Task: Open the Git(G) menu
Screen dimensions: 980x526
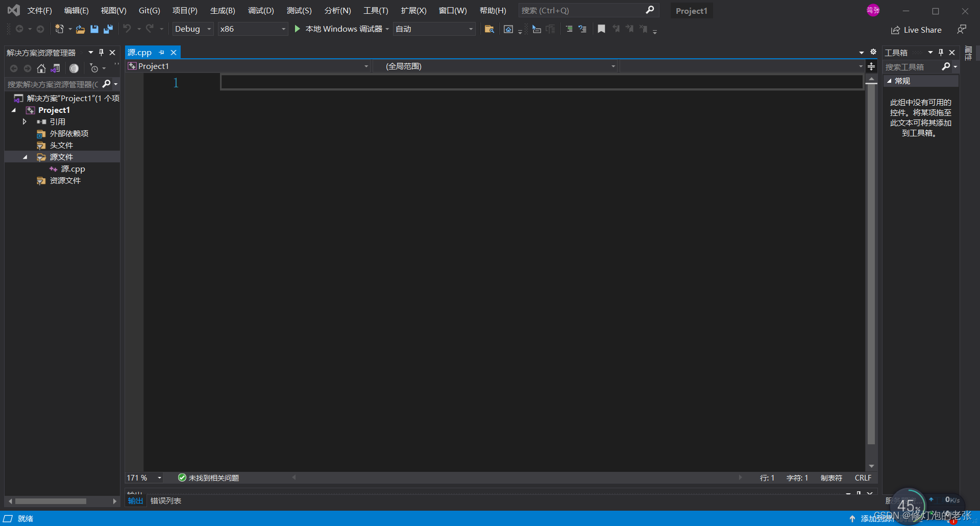Action: coord(150,11)
